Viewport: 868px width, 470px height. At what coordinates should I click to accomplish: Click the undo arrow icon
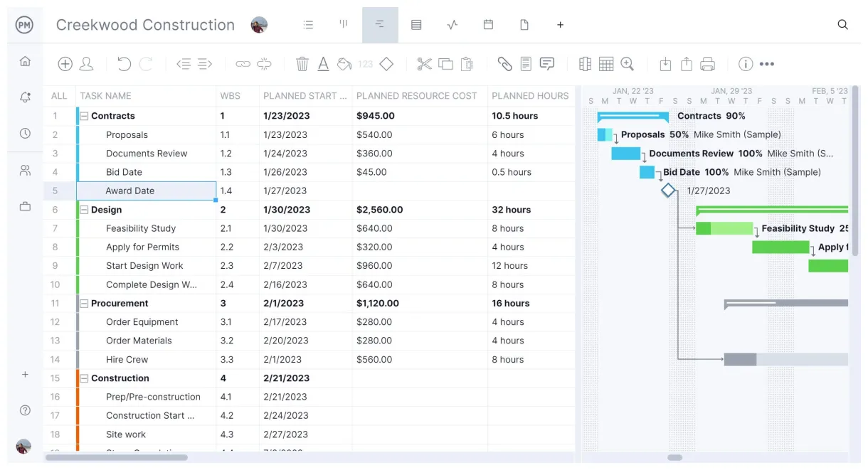point(124,64)
